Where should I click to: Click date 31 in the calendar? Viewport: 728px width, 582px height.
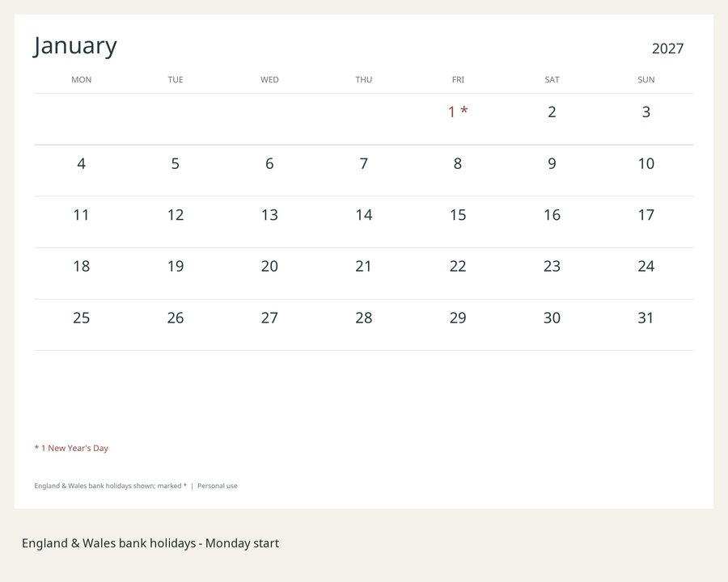(646, 318)
